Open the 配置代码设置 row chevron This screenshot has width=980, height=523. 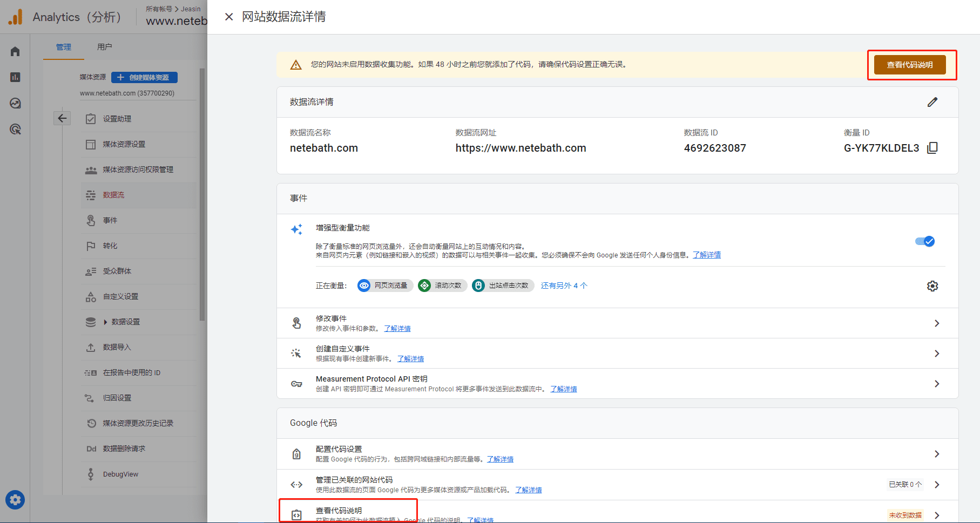click(937, 454)
